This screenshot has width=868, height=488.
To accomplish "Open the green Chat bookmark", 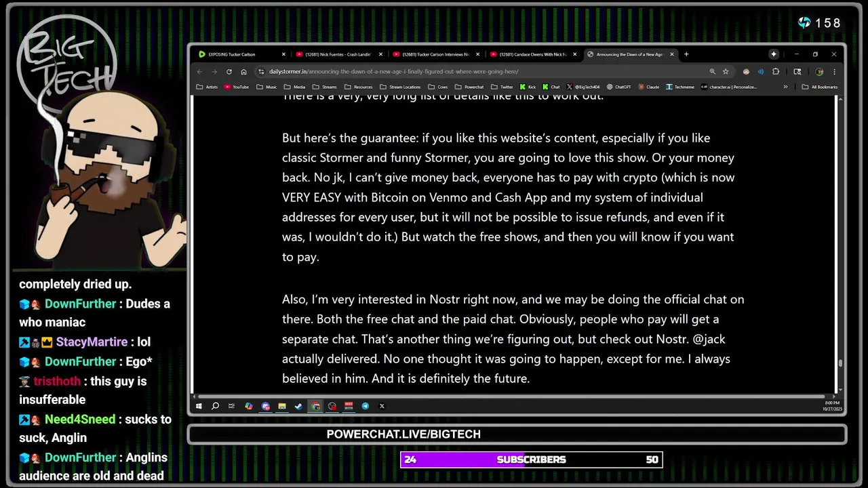I will [551, 87].
